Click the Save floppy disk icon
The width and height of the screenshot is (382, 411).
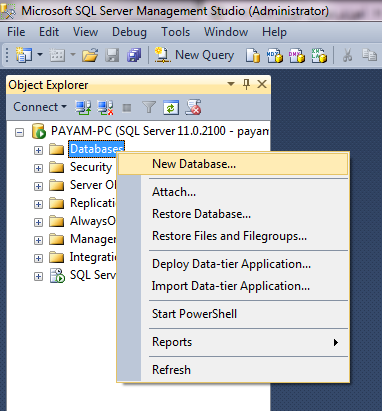click(112, 55)
